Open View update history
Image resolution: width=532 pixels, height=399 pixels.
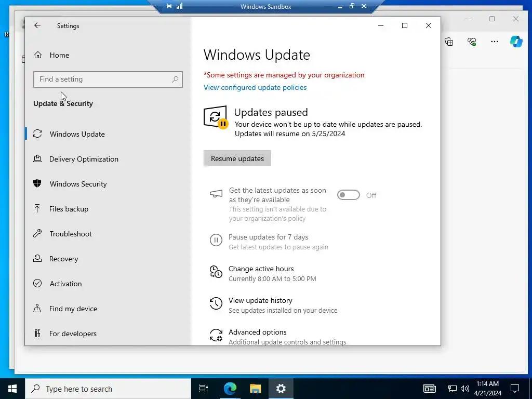pos(261,301)
